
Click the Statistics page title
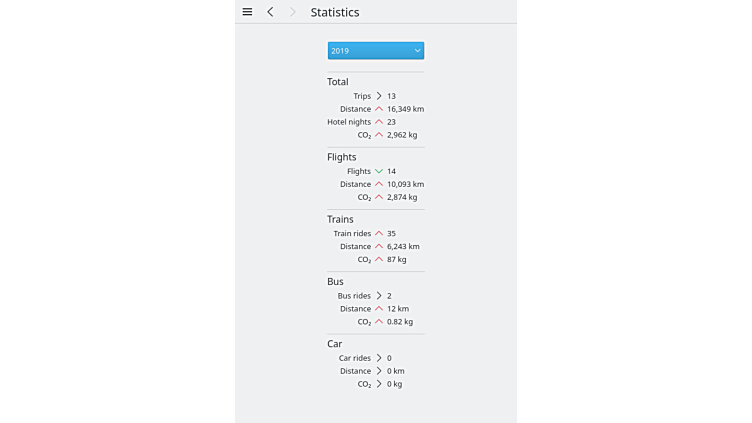[334, 12]
